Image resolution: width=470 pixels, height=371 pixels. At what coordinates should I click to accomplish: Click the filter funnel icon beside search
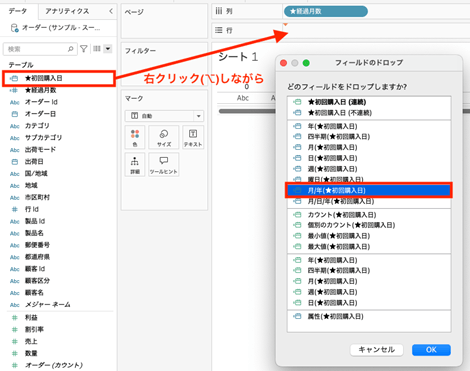84,49
